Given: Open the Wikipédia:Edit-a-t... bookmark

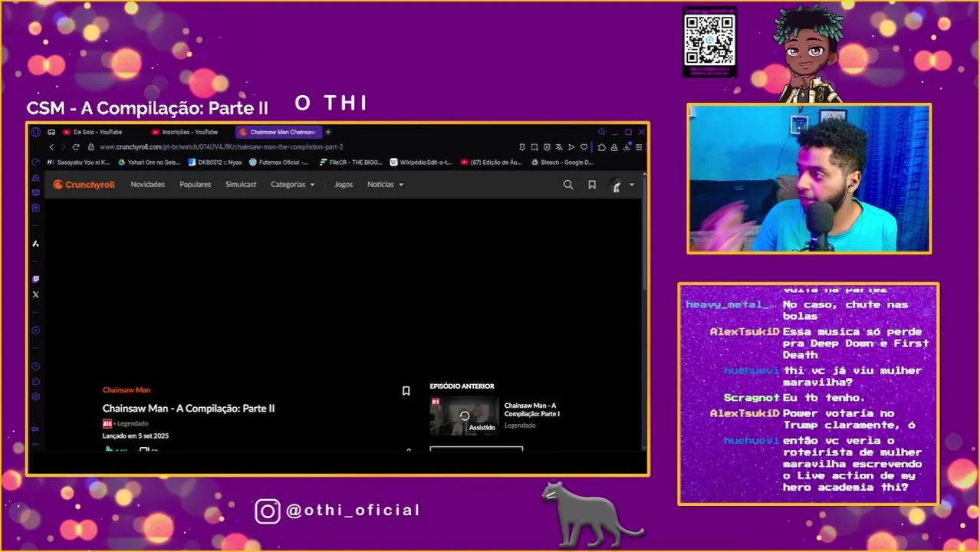Looking at the screenshot, I should [x=421, y=163].
